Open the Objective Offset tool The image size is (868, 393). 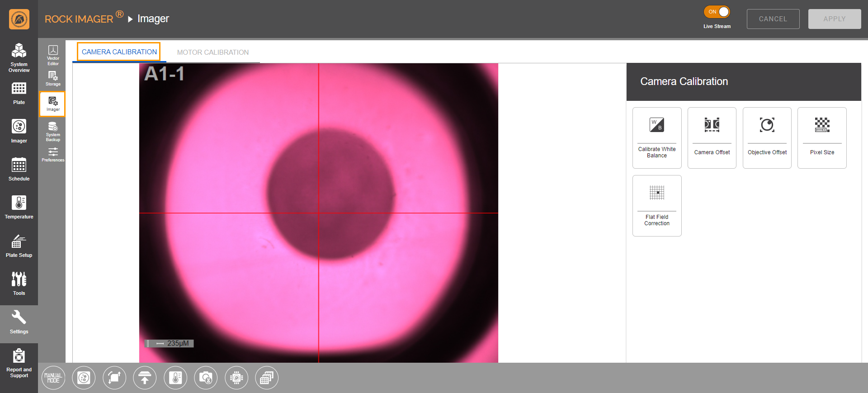click(x=767, y=137)
